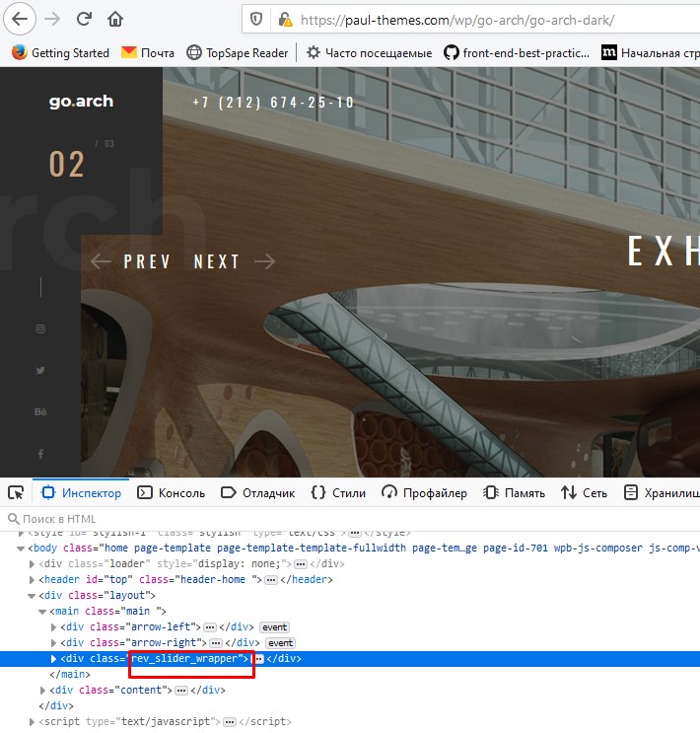Go back with the browser back arrow
Image resolution: width=700 pixels, height=733 pixels.
click(20, 19)
